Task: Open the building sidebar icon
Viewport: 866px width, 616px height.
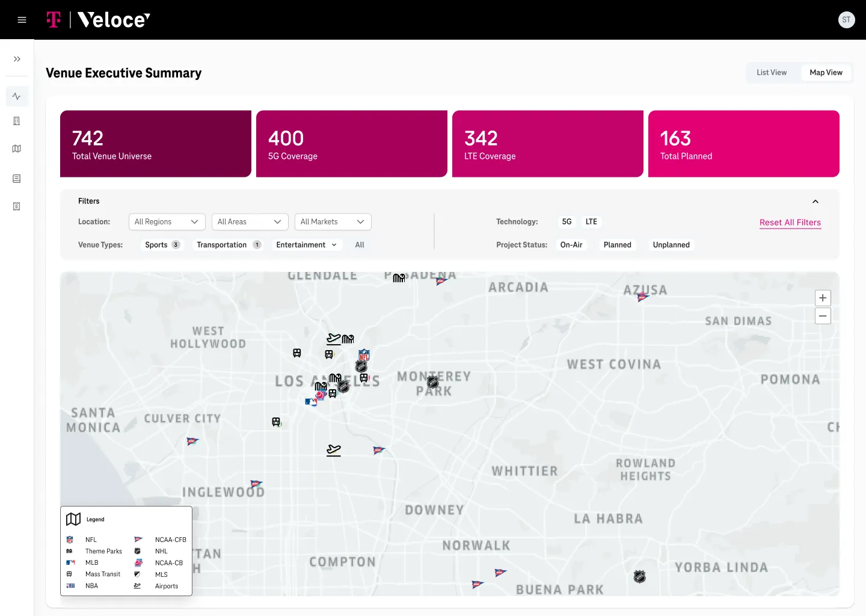Action: pos(17,121)
